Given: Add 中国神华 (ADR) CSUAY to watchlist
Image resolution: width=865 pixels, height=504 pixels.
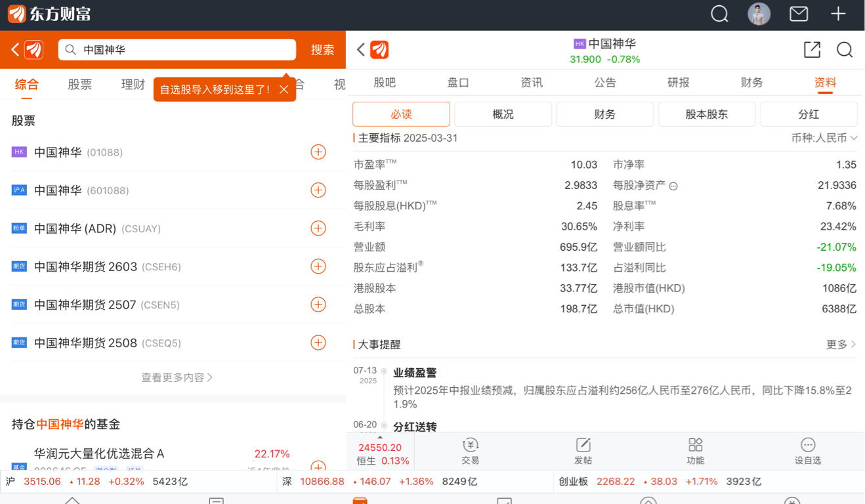Looking at the screenshot, I should [318, 228].
